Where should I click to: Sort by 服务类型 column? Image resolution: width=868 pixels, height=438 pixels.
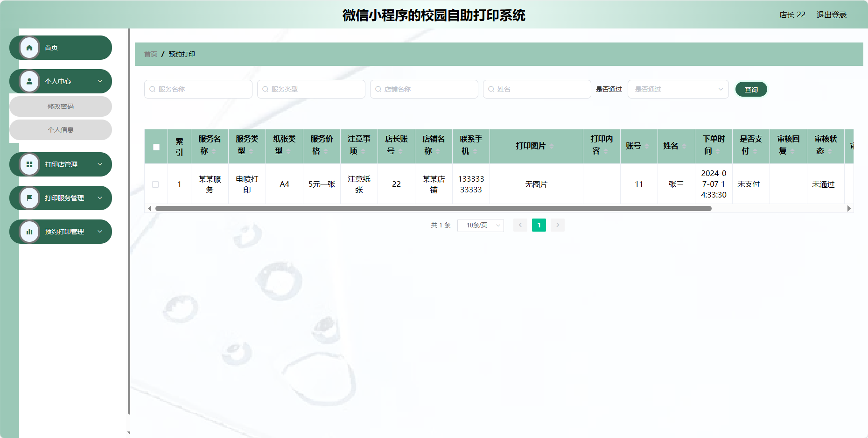pos(251,151)
